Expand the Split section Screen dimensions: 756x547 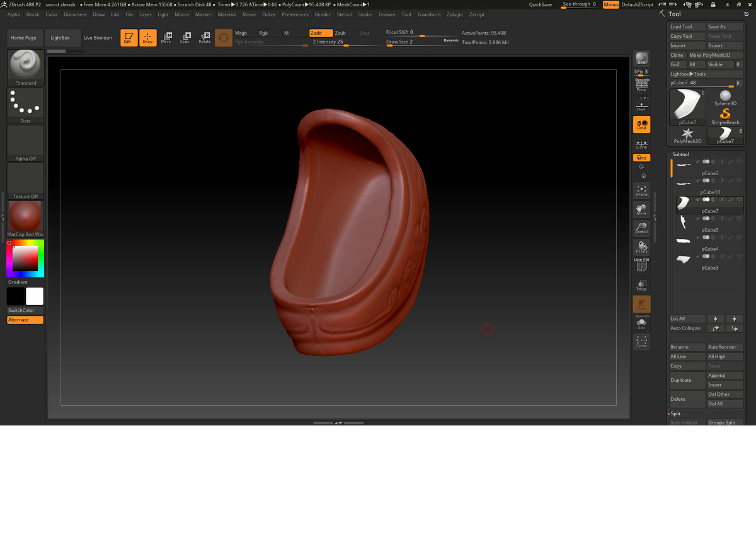click(x=675, y=413)
